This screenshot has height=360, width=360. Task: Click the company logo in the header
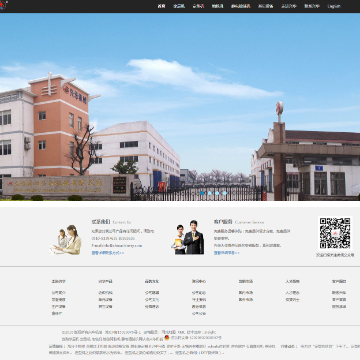[x=3, y=5]
